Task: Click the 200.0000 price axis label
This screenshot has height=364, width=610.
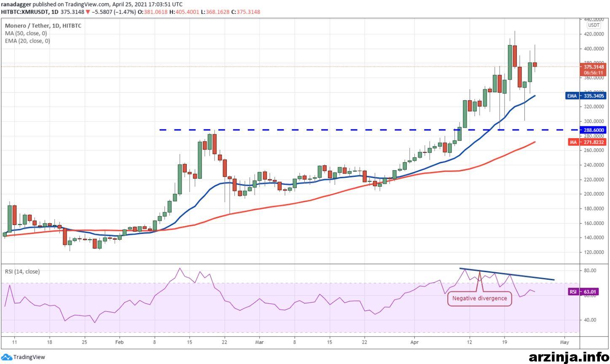Action: click(594, 194)
